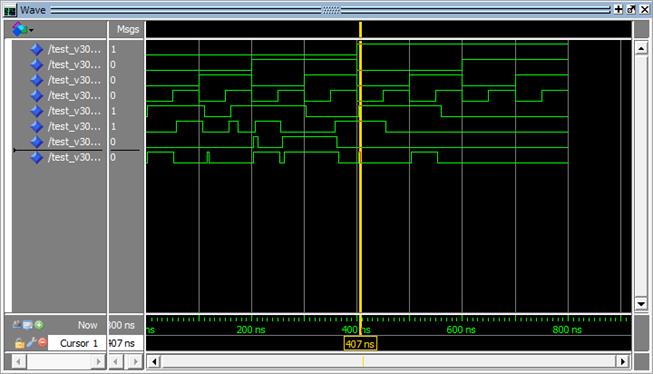Click the Wave window icon in title bar
Viewport: 653px width, 374px height.
[10, 10]
